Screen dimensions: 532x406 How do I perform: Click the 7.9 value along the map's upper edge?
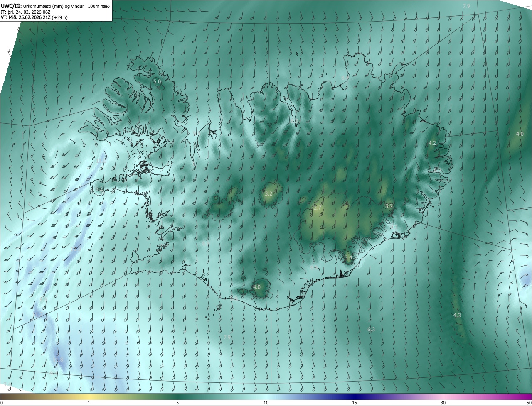click(x=466, y=6)
